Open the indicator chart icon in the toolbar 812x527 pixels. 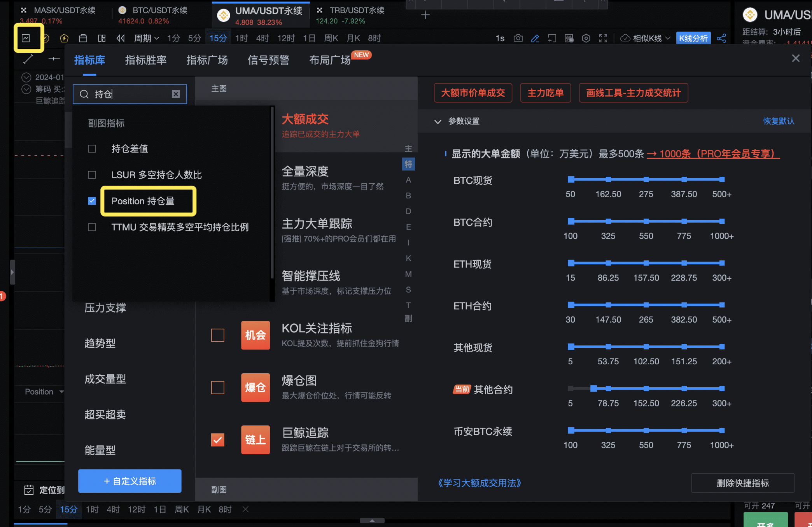[26, 38]
